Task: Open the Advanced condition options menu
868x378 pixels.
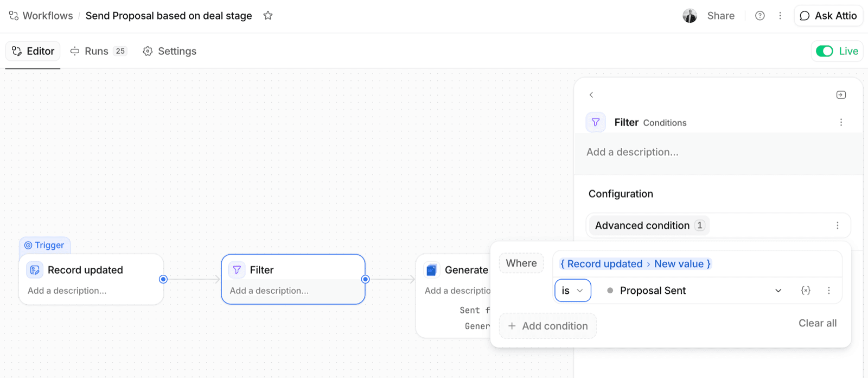Action: click(837, 225)
